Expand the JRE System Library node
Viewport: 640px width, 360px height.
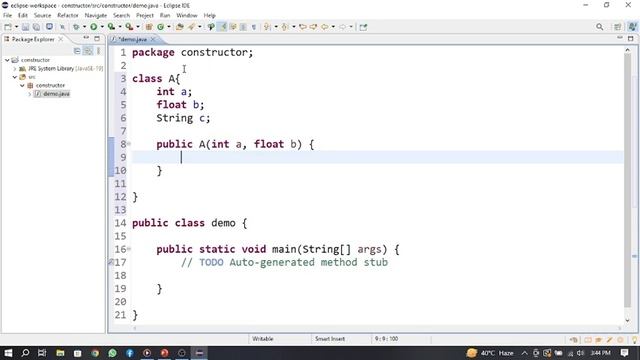click(15, 69)
